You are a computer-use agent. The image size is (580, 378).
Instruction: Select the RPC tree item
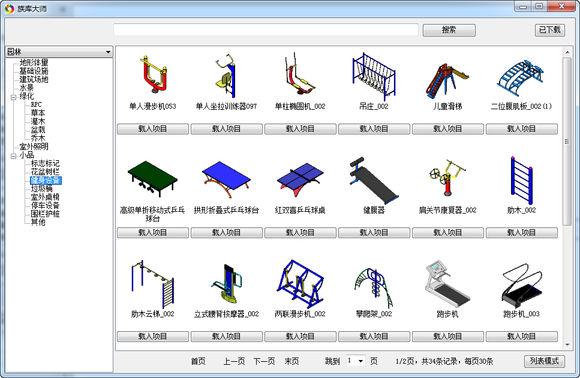(36, 105)
